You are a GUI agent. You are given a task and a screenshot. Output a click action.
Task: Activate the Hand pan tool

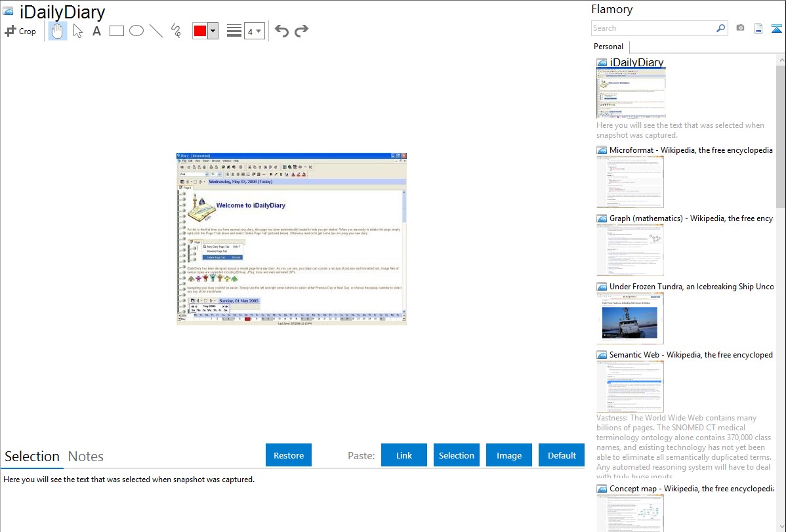(x=57, y=31)
